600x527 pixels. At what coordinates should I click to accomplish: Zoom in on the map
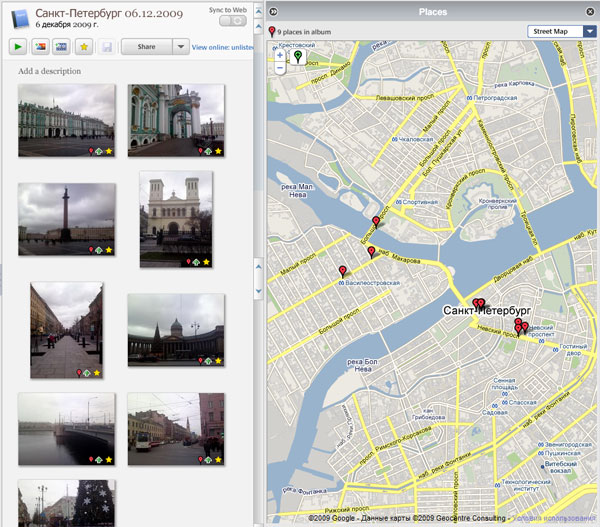tap(280, 56)
